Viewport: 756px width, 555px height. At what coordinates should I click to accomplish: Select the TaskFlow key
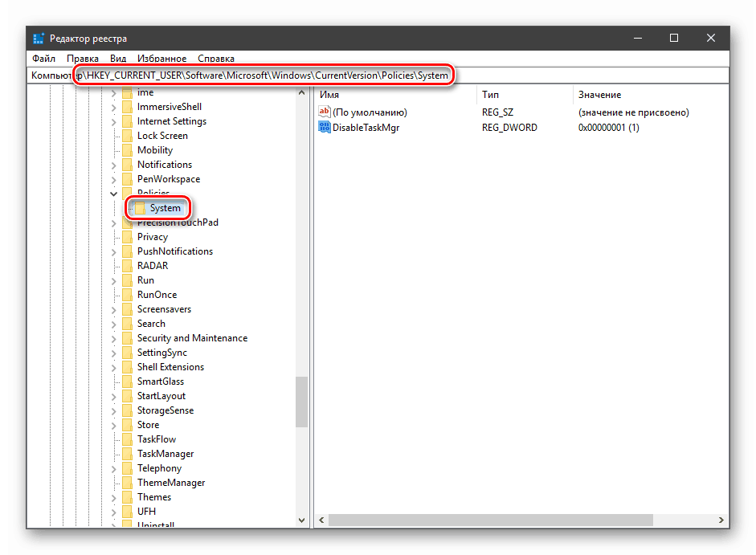pyautogui.click(x=156, y=439)
